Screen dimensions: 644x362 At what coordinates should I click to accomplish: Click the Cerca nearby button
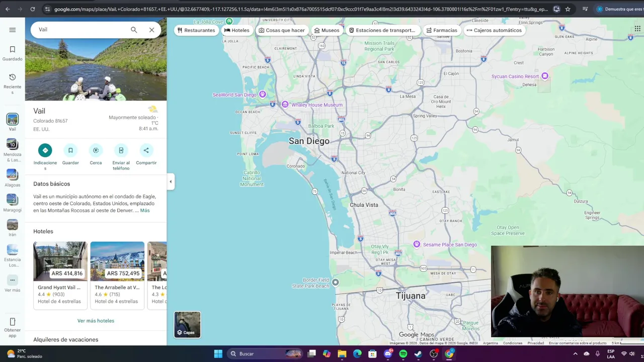click(x=96, y=150)
